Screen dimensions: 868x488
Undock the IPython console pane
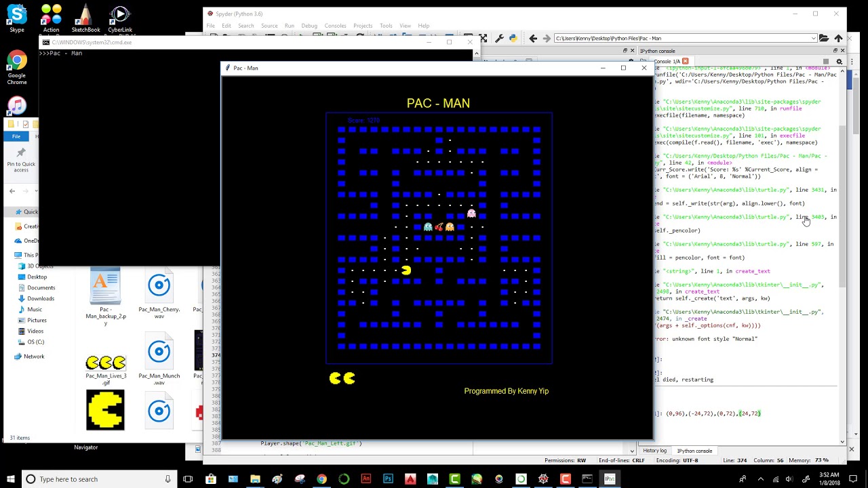835,51
